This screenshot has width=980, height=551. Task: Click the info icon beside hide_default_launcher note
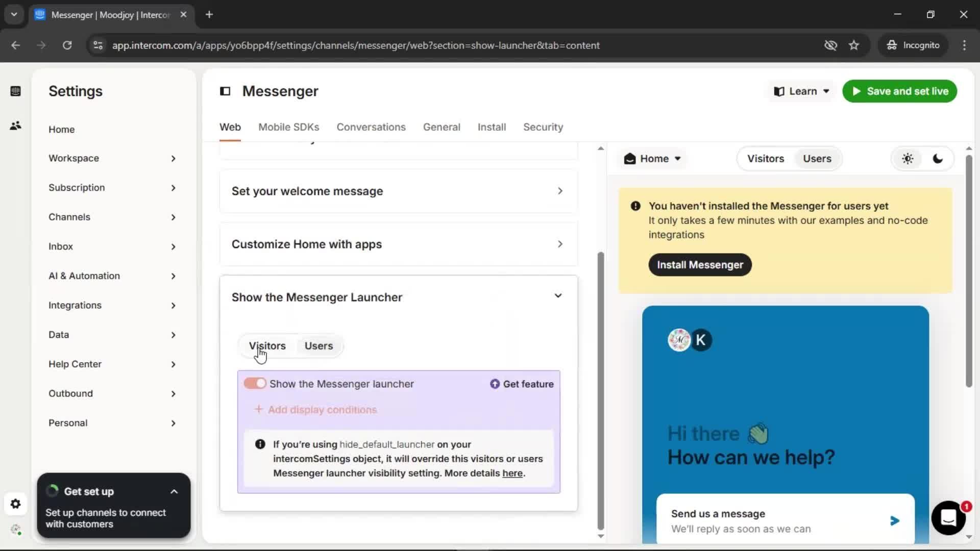click(x=260, y=444)
